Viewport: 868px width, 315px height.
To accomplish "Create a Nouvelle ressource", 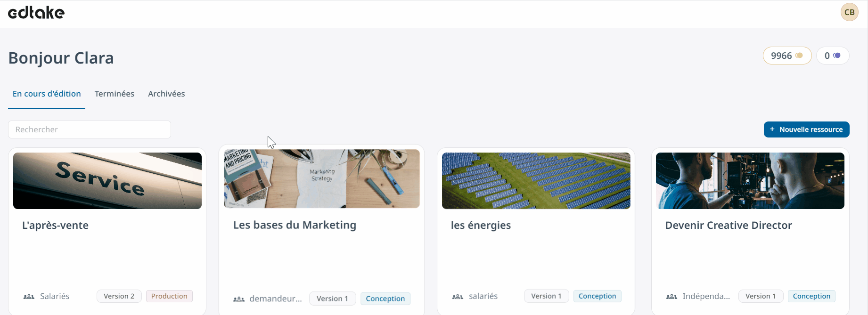I will (806, 129).
